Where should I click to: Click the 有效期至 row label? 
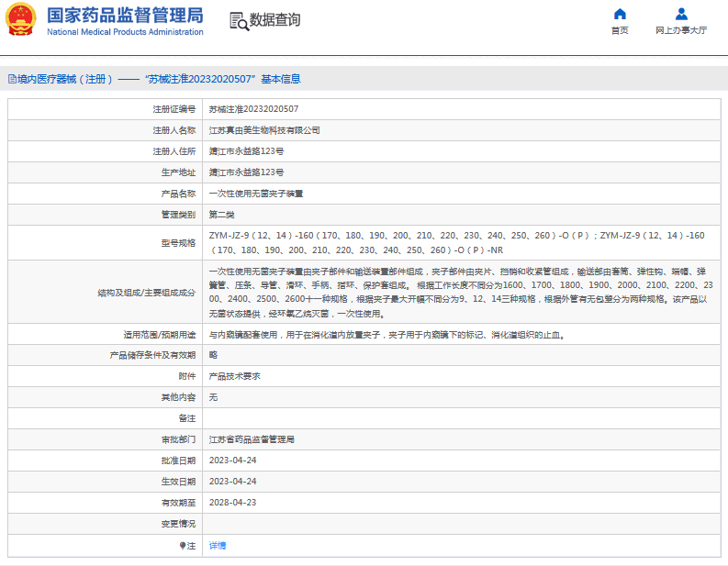coord(178,503)
